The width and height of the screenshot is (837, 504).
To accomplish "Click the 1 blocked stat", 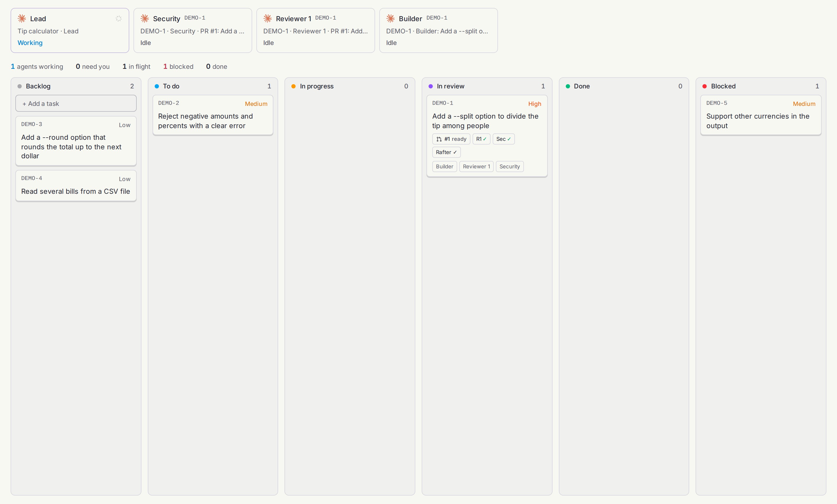I will pyautogui.click(x=178, y=66).
